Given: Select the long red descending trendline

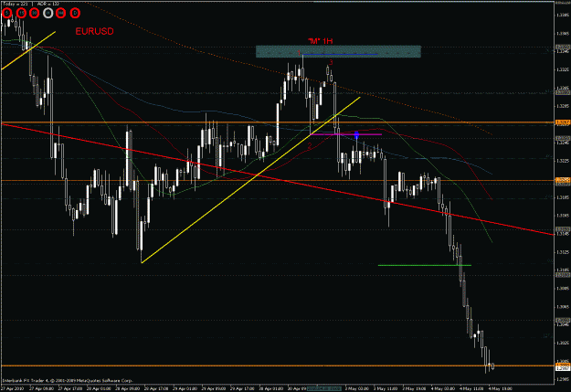Looking at the screenshot, I should pos(277,179).
